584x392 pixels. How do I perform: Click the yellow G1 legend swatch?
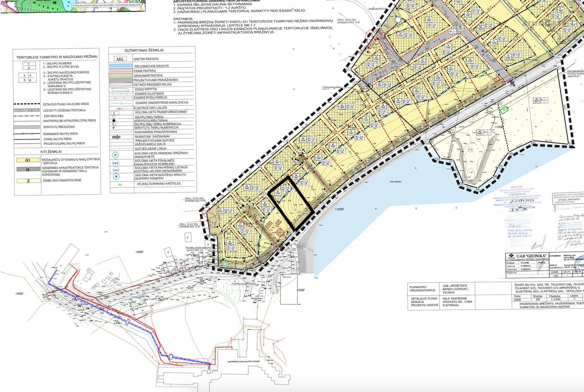click(28, 160)
